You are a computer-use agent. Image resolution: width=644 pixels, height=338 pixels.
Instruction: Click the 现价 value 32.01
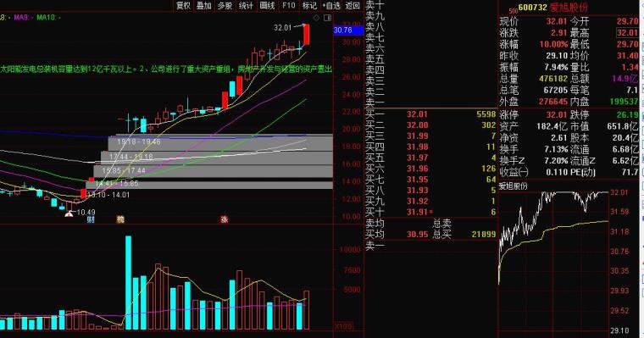[x=556, y=21]
